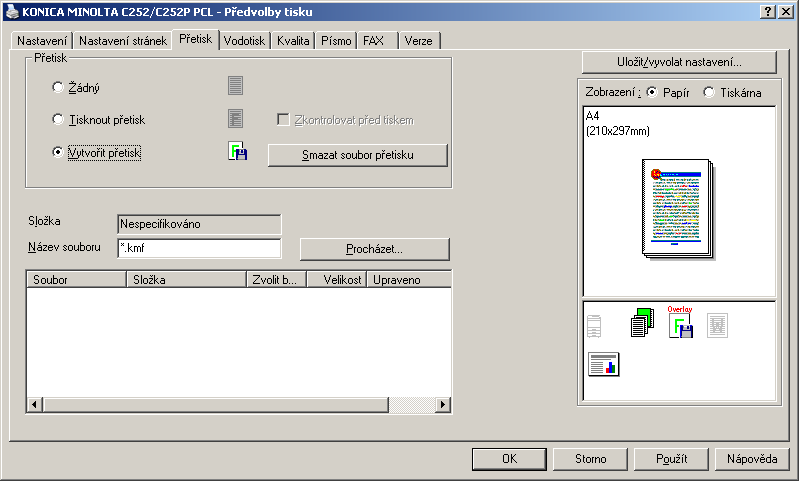Image resolution: width=799 pixels, height=481 pixels.
Task: Open the Vodotisk tab
Action: pyautogui.click(x=244, y=41)
